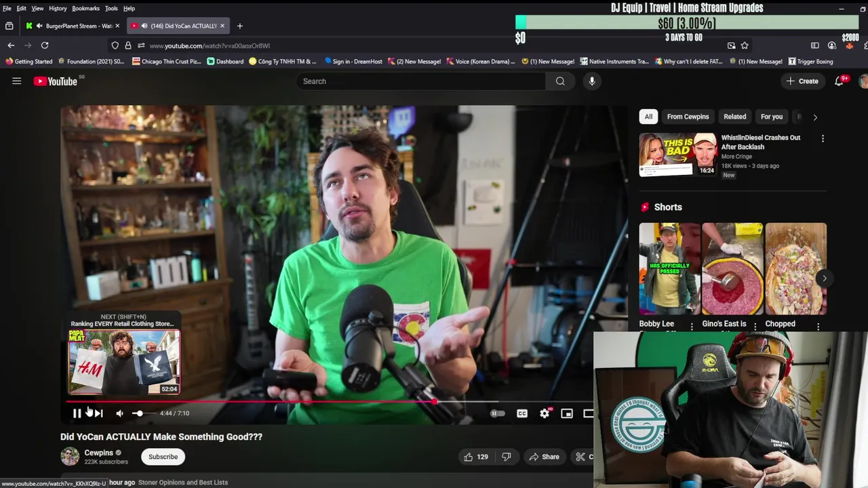This screenshot has width=868, height=488.
Task: Open the Gino's East short
Action: (x=732, y=268)
